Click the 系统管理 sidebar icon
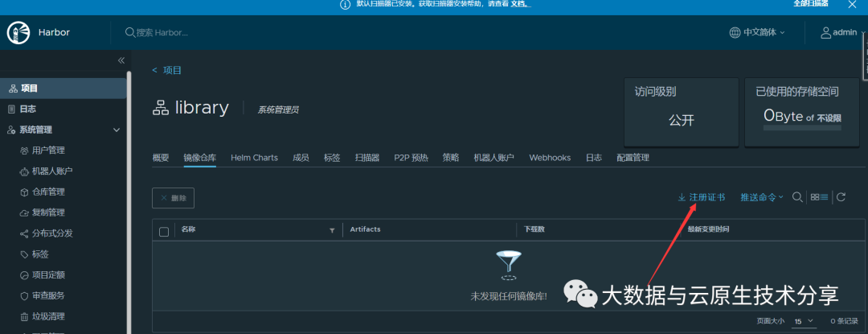The width and height of the screenshot is (868, 334). (11, 130)
